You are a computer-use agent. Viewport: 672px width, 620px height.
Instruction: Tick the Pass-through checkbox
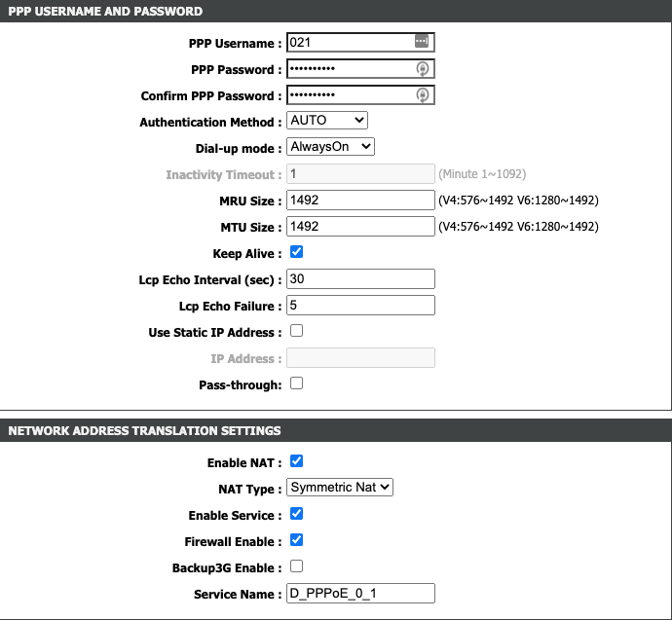297,383
